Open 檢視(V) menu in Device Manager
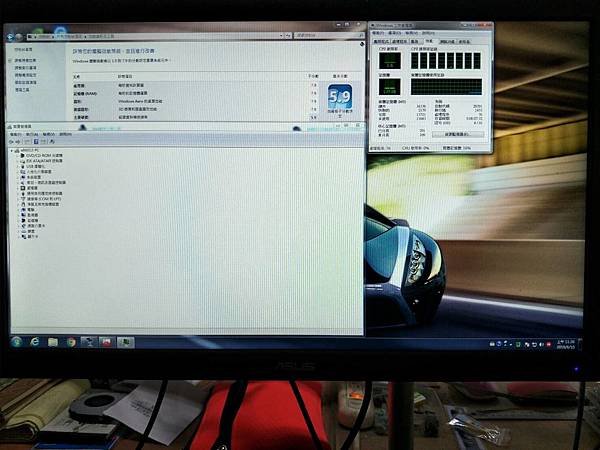 (x=49, y=134)
